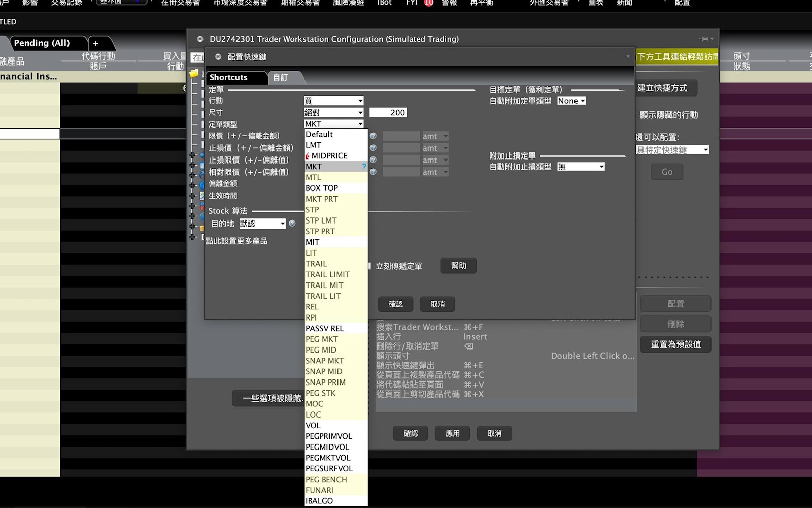This screenshot has width=812, height=508.
Task: Open amt unit dropdown on 限價 row
Action: (435, 136)
